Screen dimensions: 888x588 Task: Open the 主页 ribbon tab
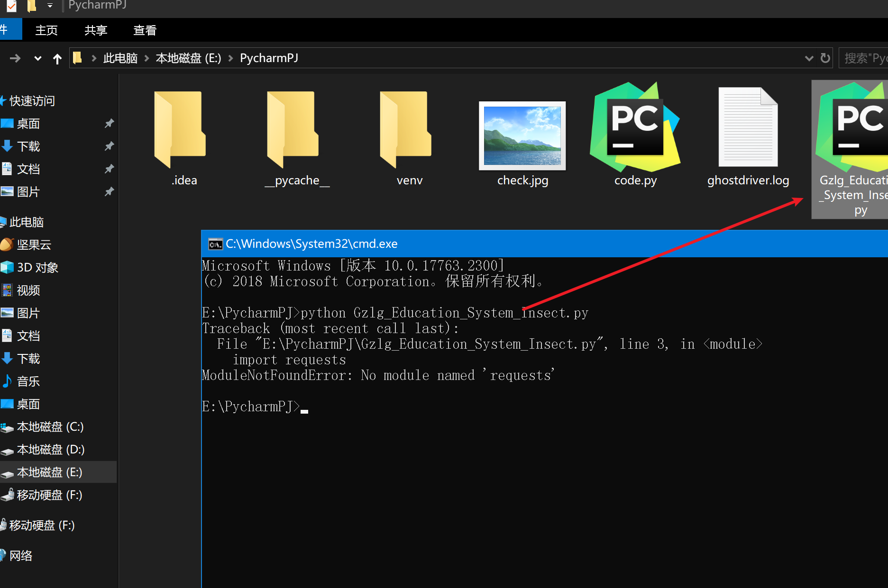click(46, 30)
